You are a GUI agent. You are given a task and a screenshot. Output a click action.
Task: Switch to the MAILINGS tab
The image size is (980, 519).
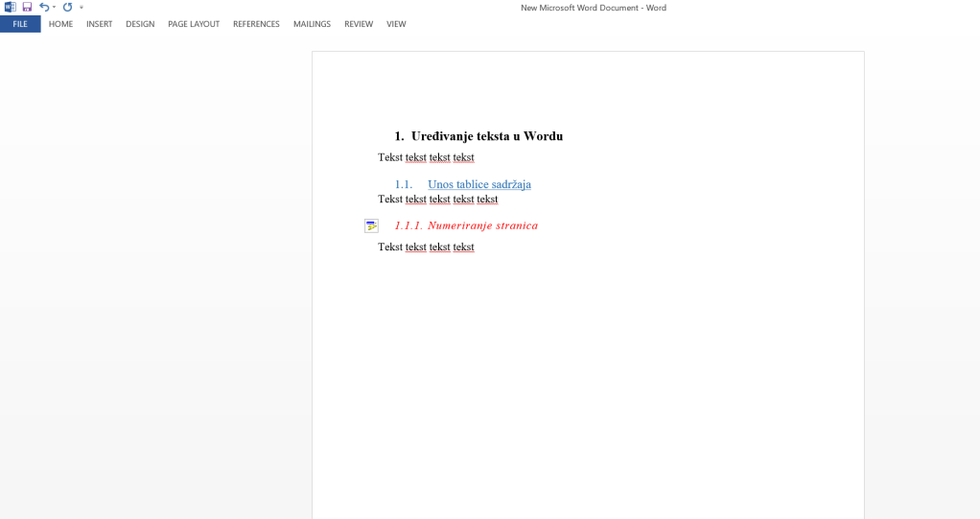tap(312, 24)
